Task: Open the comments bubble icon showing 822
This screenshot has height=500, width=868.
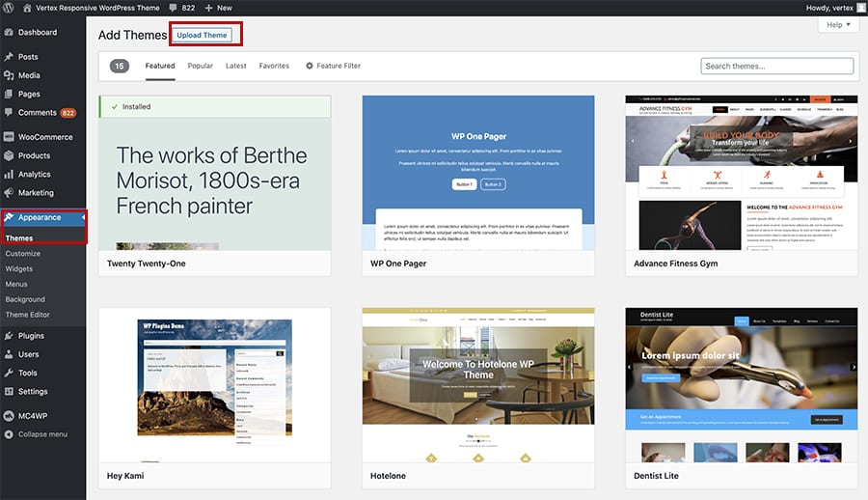Action: click(174, 8)
